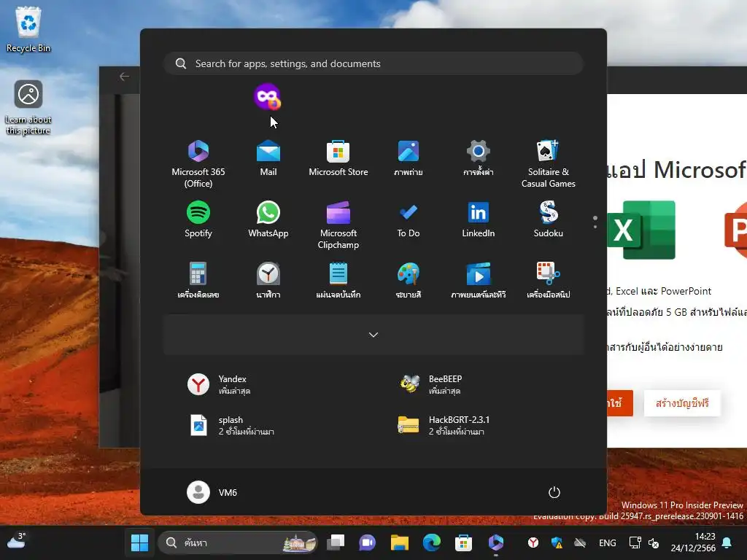Launch Microsoft Edge from taskbar
Screen dimensions: 747x560
coord(432,542)
